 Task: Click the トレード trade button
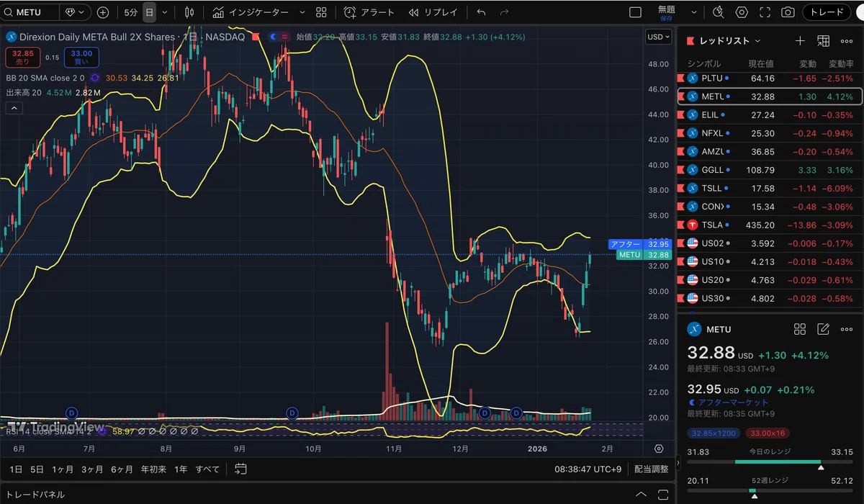(x=827, y=12)
